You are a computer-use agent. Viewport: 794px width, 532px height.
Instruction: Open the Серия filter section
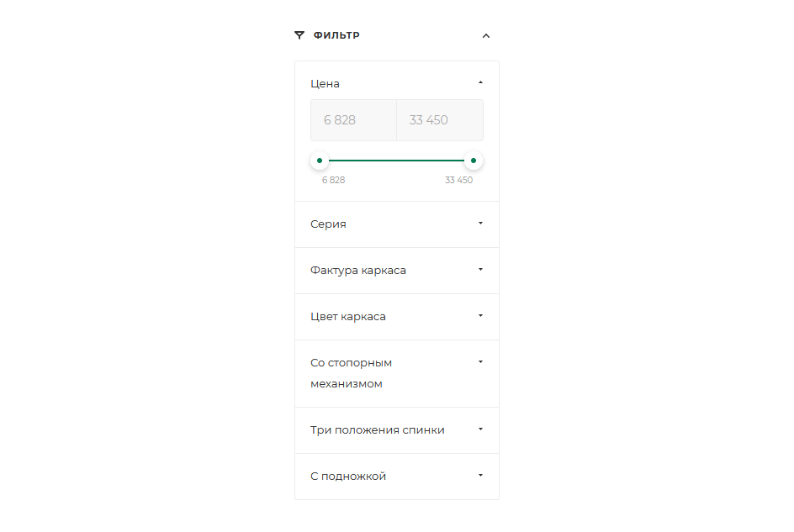coord(328,224)
